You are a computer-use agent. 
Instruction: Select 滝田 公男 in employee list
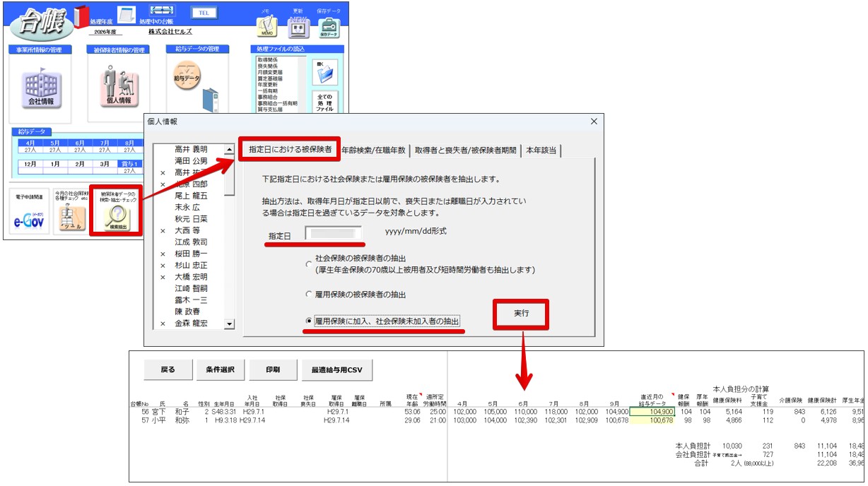(x=192, y=160)
